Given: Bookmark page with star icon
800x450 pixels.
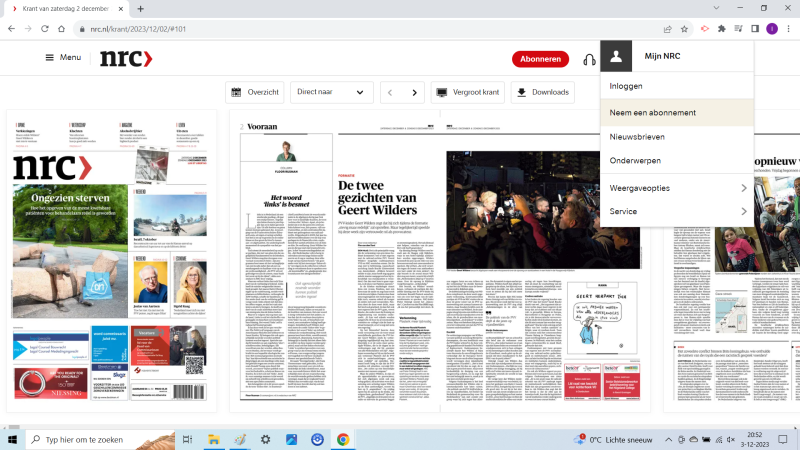Looking at the screenshot, I should click(x=684, y=29).
